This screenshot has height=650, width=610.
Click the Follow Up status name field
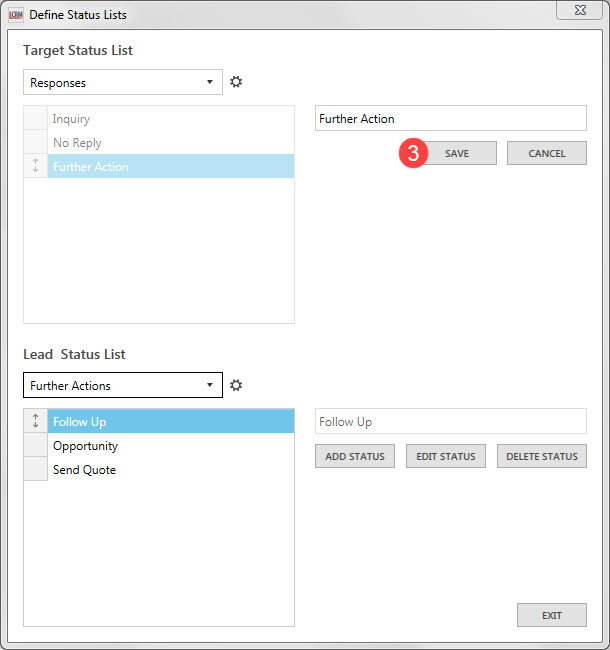450,422
